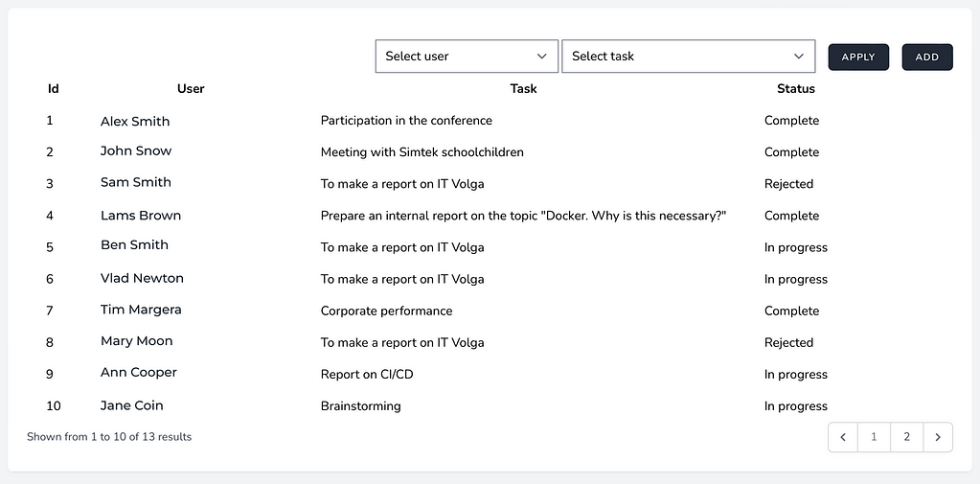Select the 'Report on CI/CD' task
The height and width of the screenshot is (484, 980).
coord(367,375)
